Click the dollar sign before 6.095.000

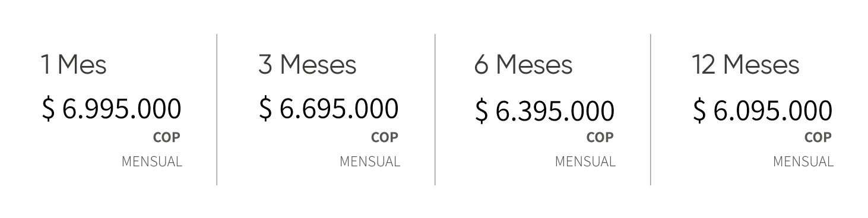click(700, 112)
